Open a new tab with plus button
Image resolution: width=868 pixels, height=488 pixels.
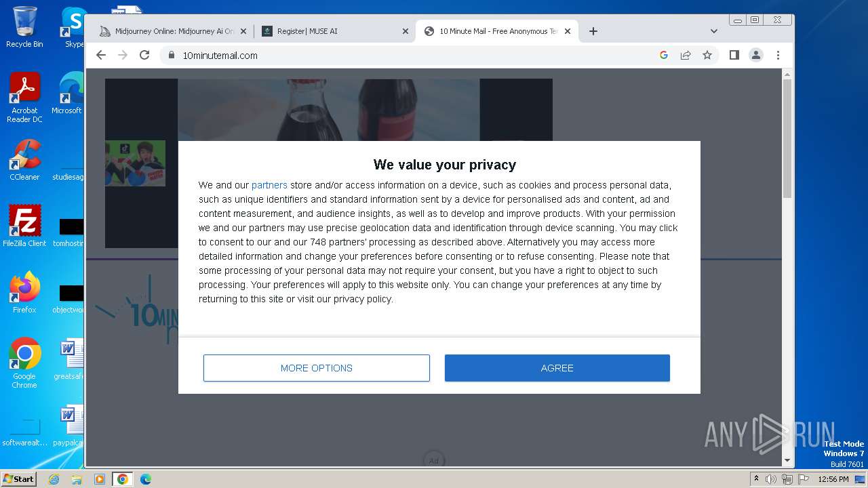tap(593, 31)
